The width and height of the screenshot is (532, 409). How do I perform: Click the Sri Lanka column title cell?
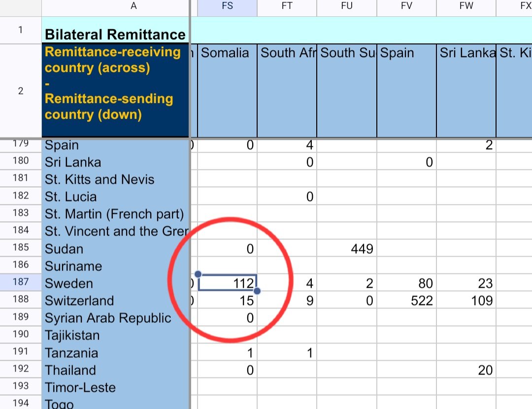click(466, 91)
